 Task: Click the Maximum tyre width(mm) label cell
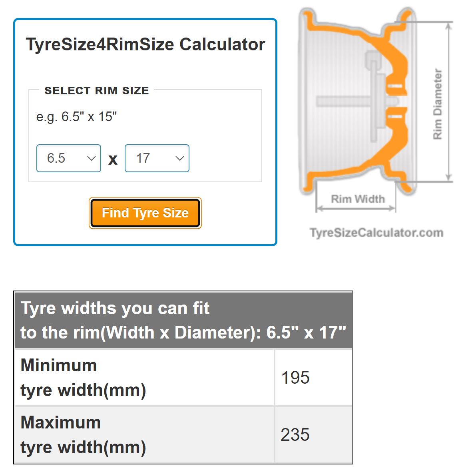point(145,435)
